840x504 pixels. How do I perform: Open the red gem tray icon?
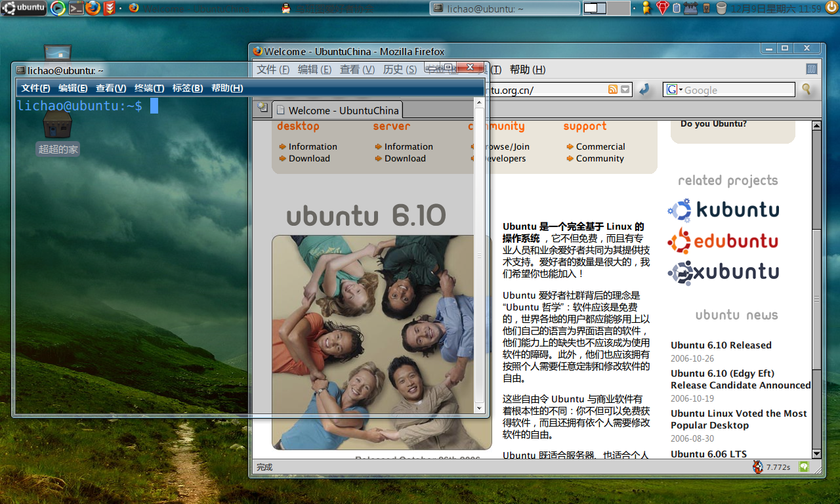661,8
